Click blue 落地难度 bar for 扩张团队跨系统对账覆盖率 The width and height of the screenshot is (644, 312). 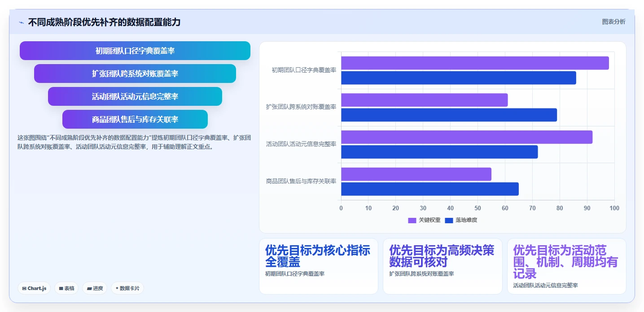pos(449,115)
